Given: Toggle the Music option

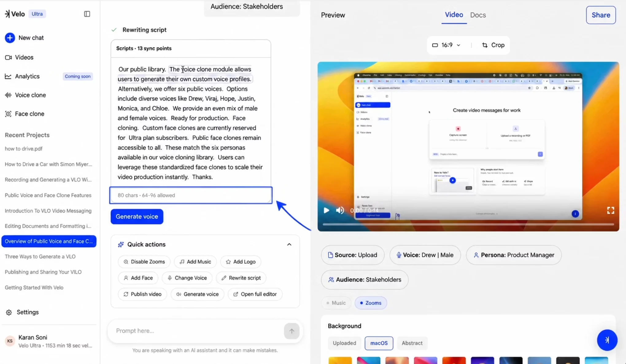Looking at the screenshot, I should point(336,303).
